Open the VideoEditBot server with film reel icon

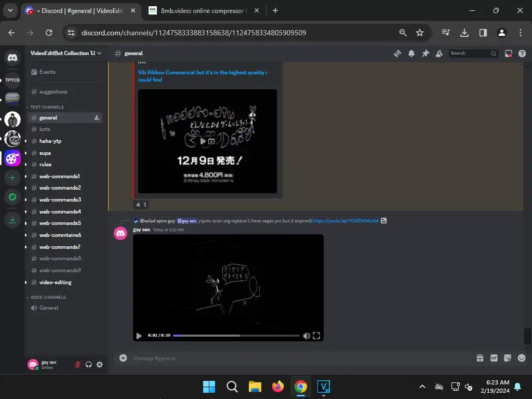(12, 158)
